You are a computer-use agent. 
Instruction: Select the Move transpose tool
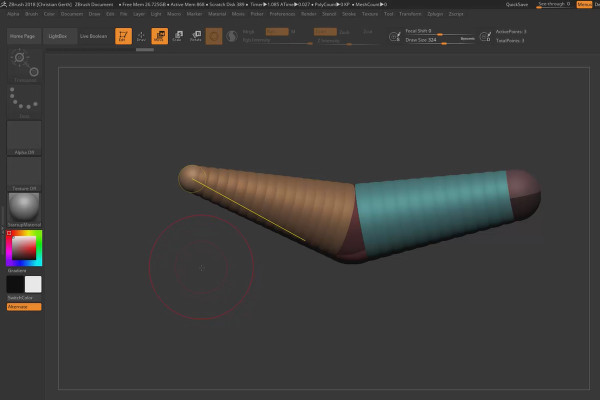160,36
